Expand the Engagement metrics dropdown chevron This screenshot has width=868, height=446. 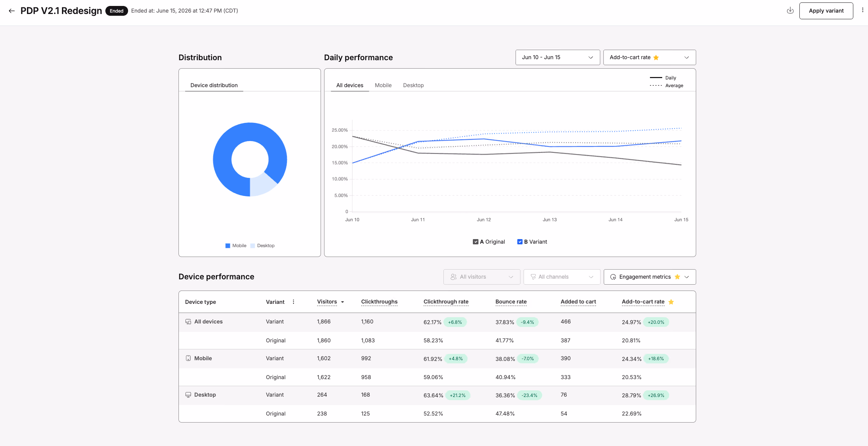click(x=687, y=277)
